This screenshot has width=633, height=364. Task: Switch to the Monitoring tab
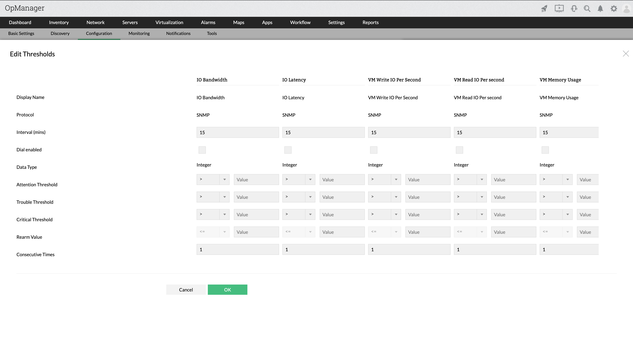tap(139, 33)
